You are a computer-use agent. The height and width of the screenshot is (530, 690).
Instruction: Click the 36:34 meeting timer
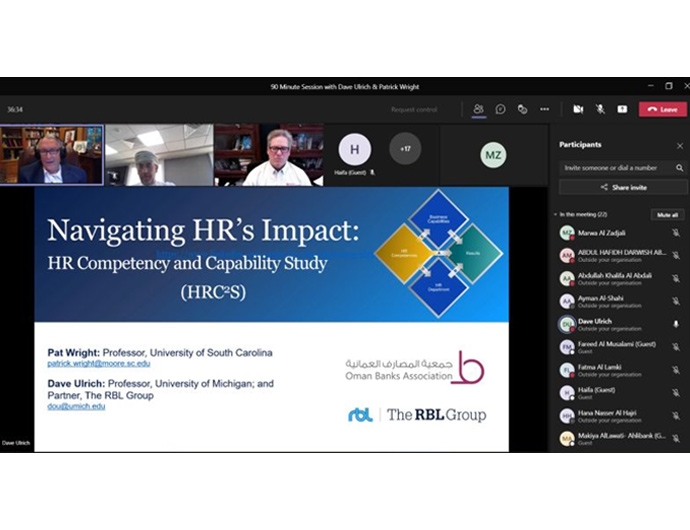(x=15, y=110)
